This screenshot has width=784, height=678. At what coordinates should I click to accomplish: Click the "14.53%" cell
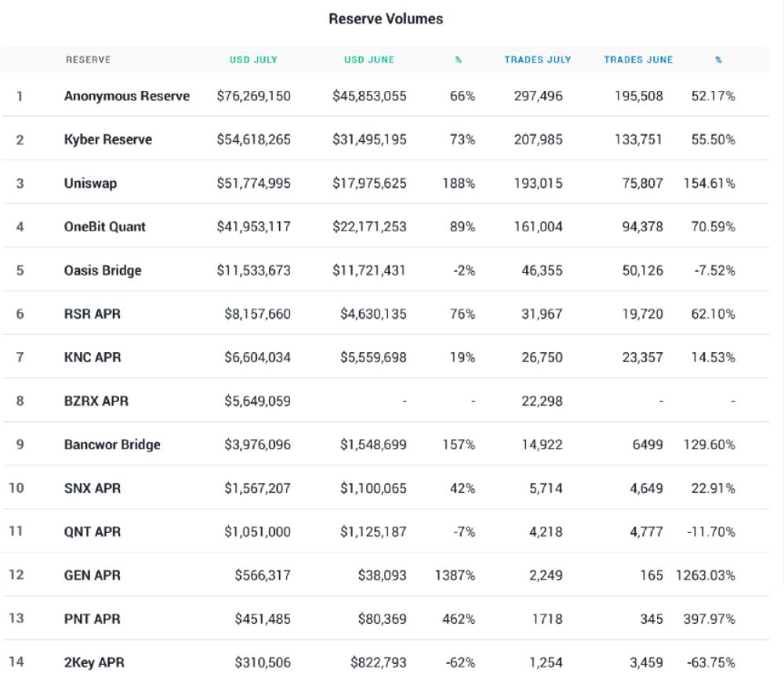click(x=713, y=357)
